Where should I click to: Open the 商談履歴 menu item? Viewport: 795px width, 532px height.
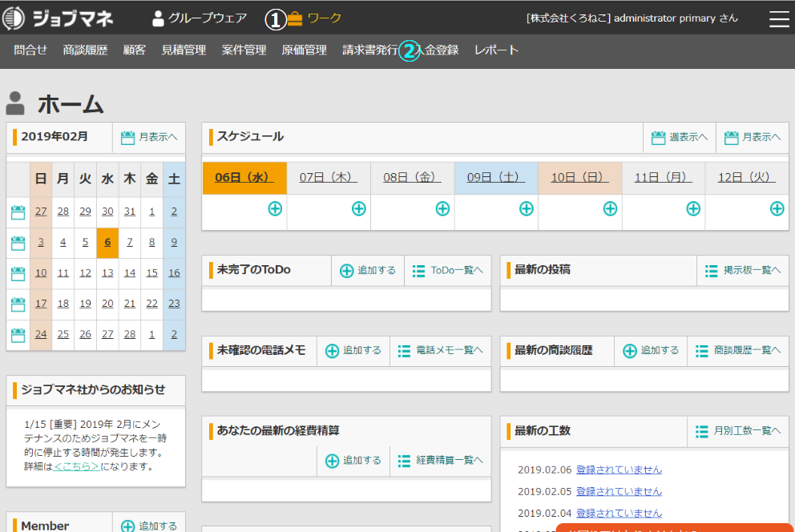tap(85, 50)
